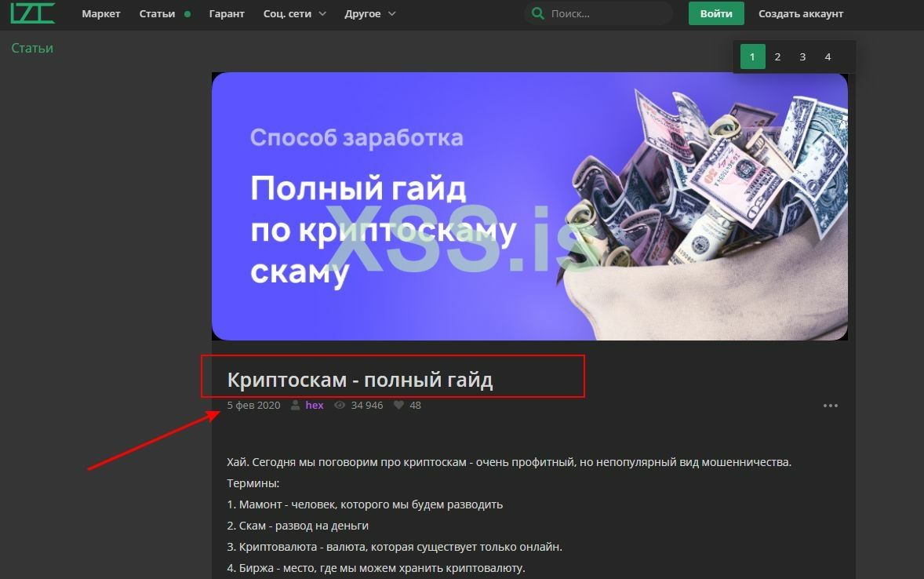924x579 pixels.
Task: Open the Маркет menu item
Action: 100,13
